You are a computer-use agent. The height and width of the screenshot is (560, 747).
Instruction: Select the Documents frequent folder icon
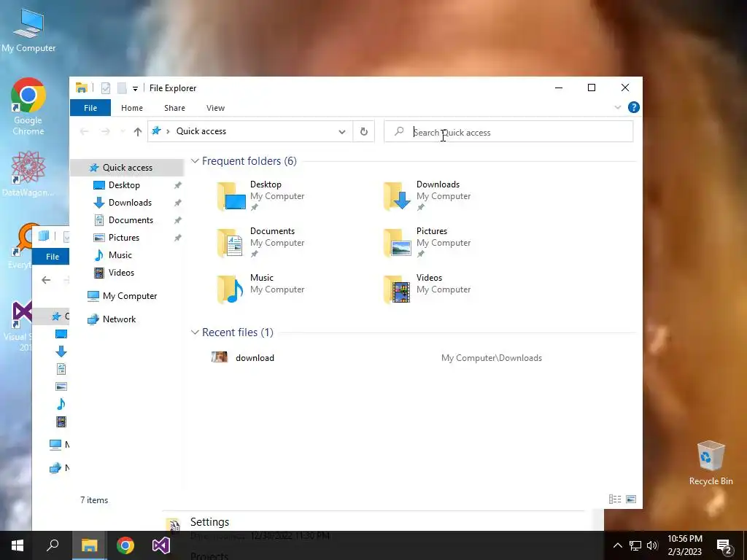pos(231,243)
